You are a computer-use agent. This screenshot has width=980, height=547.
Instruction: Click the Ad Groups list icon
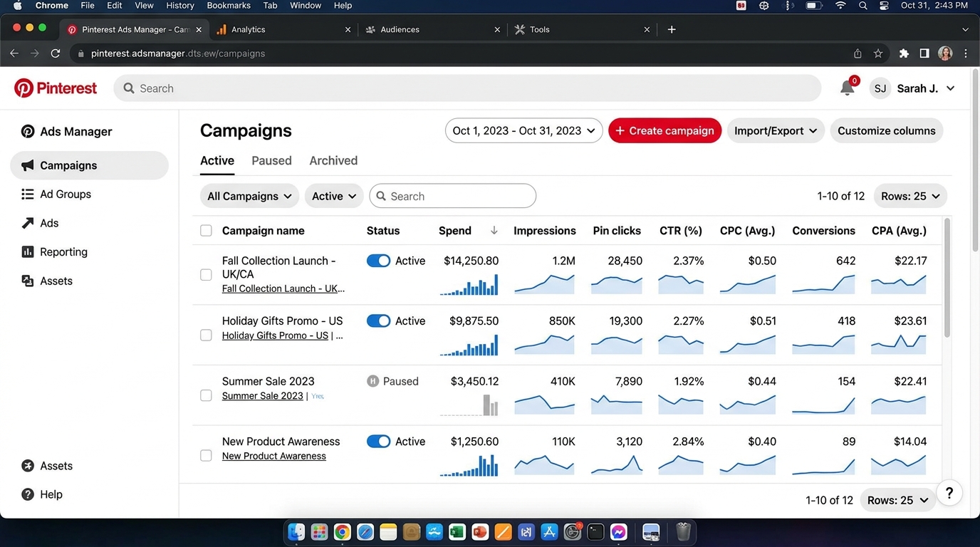click(x=28, y=194)
